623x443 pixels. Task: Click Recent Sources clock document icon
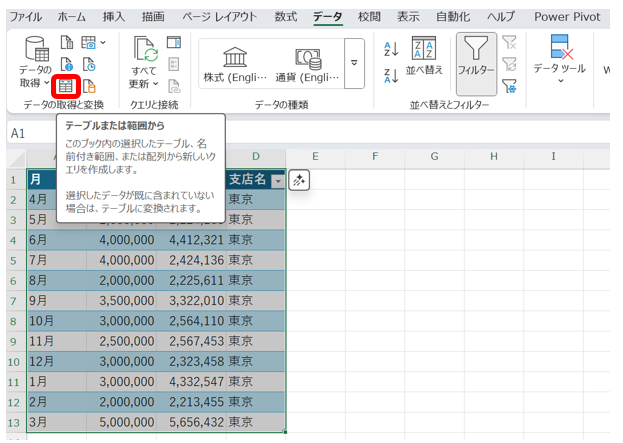coord(89,64)
